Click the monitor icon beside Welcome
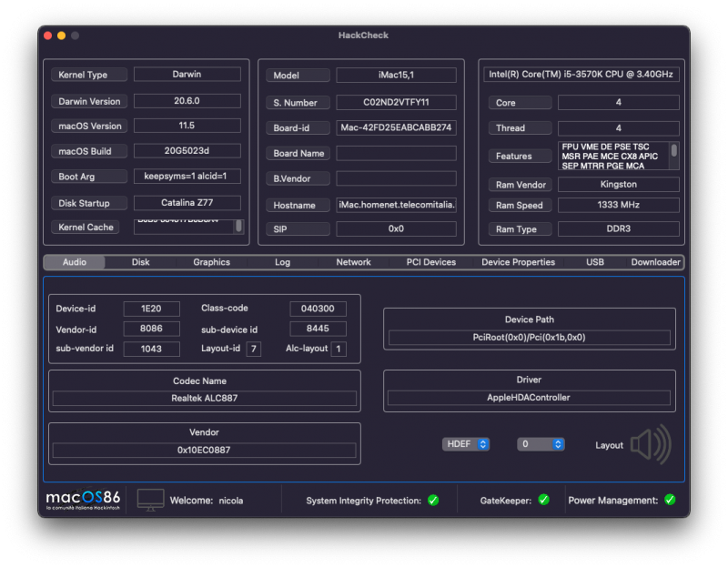This screenshot has width=728, height=568. tap(151, 499)
